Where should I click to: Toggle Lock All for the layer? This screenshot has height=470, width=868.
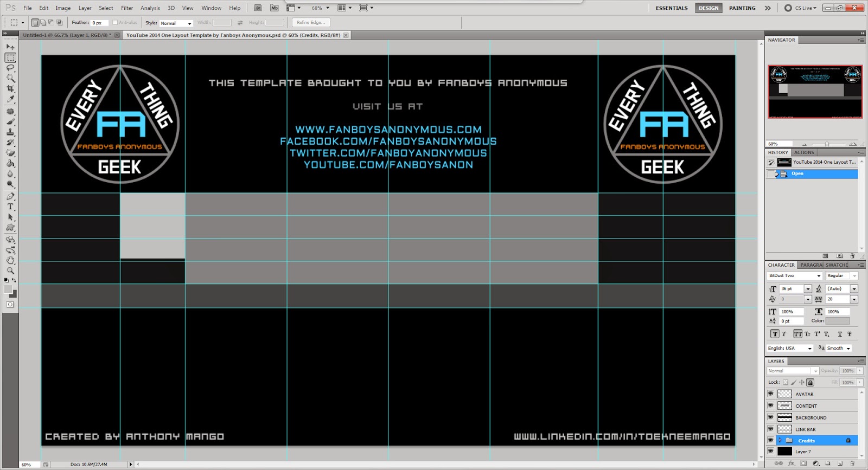click(810, 382)
